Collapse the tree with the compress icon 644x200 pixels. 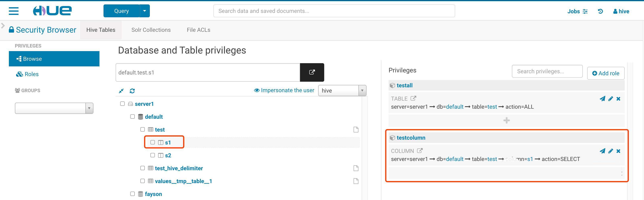coord(121,91)
